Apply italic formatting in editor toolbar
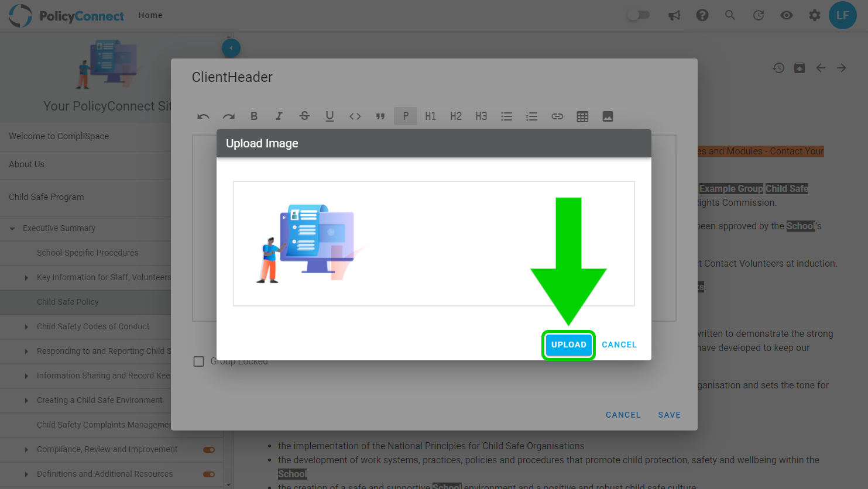Viewport: 868px width, 489px height. click(279, 116)
